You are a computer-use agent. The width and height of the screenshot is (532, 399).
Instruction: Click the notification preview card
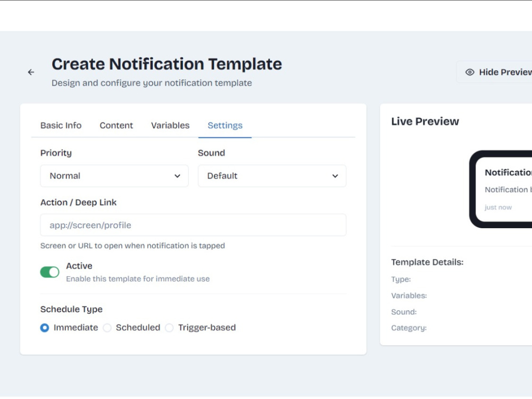[504, 189]
